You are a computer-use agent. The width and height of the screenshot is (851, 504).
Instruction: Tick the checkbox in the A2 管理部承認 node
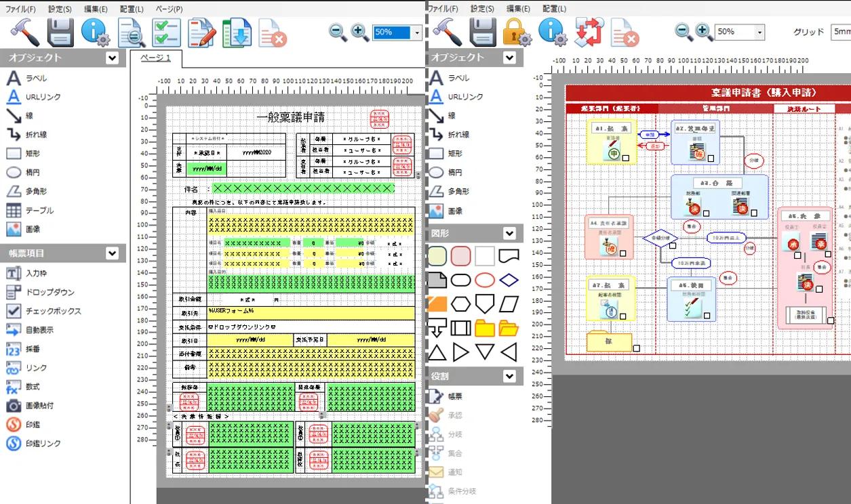tap(710, 158)
